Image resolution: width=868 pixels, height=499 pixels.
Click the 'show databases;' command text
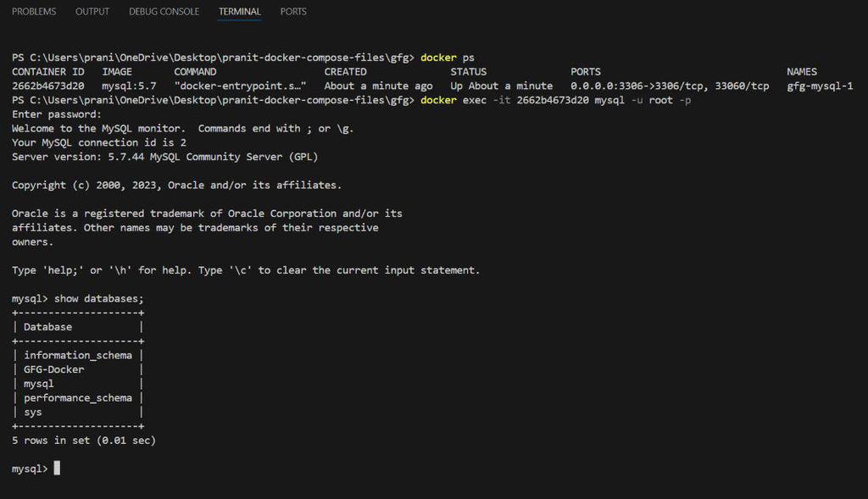(x=98, y=299)
